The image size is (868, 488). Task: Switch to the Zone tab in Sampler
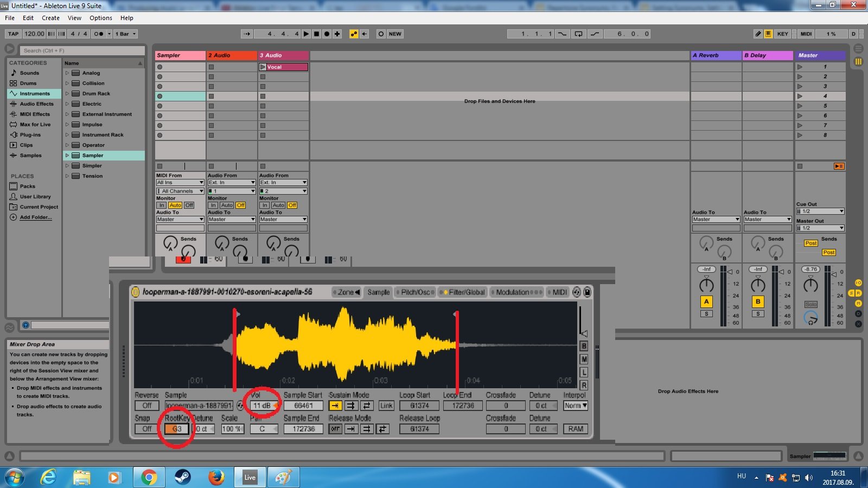[346, 292]
